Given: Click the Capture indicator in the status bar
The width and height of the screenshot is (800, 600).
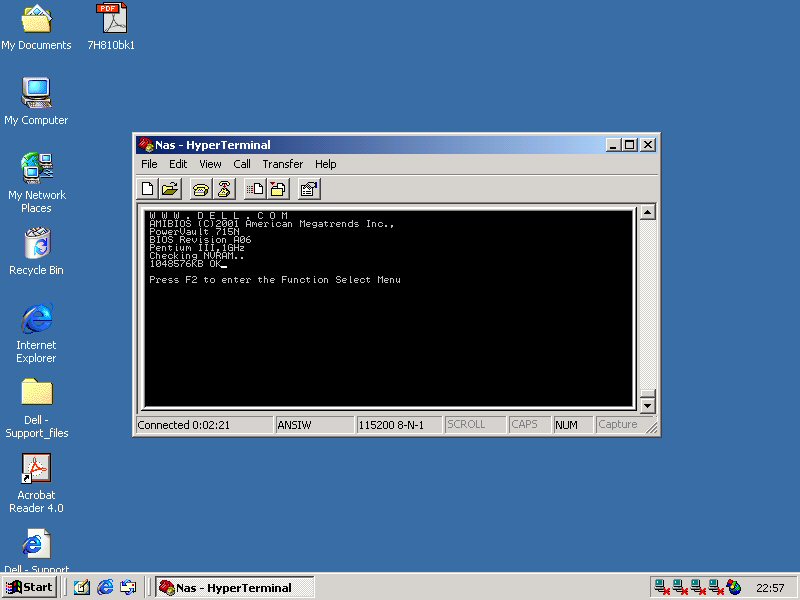Looking at the screenshot, I should [x=620, y=425].
